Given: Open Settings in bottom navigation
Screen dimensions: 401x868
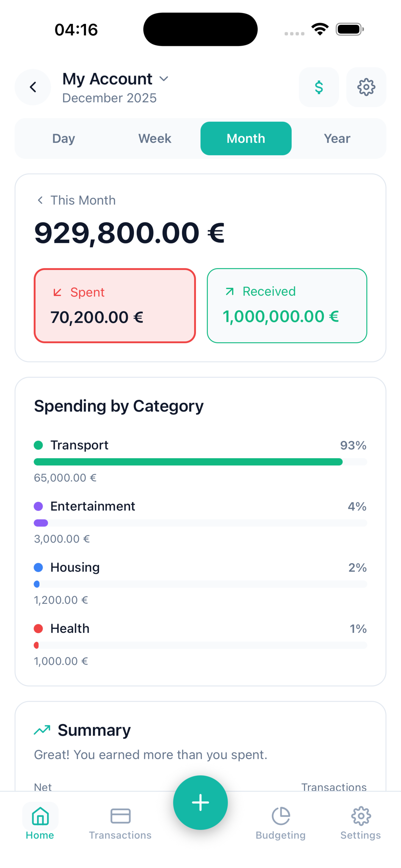Looking at the screenshot, I should (x=361, y=821).
